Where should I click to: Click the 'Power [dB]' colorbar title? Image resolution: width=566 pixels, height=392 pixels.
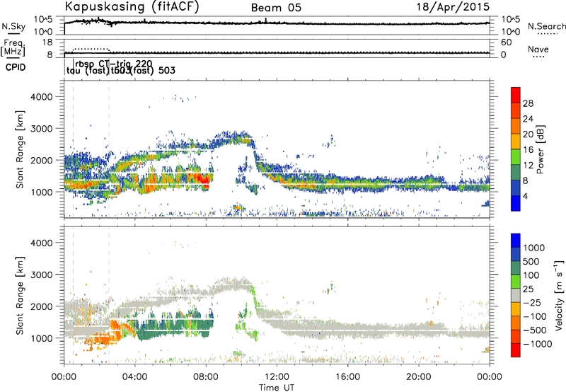coord(540,149)
